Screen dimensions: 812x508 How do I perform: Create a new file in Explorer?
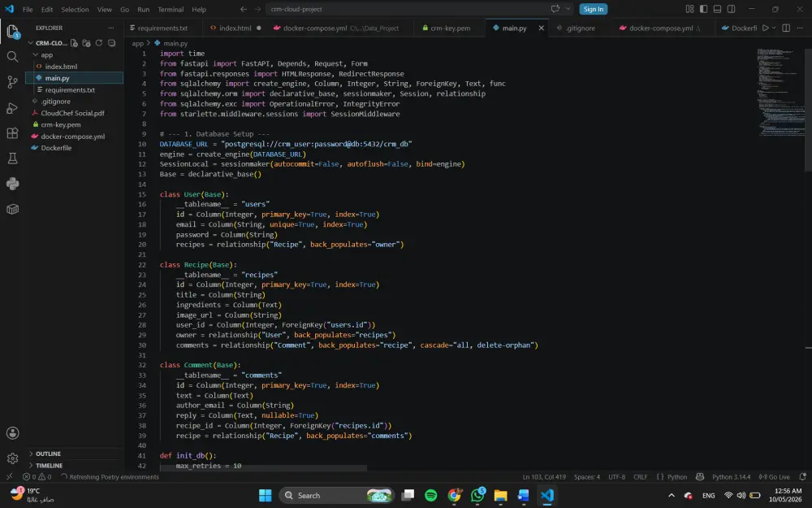coord(74,43)
